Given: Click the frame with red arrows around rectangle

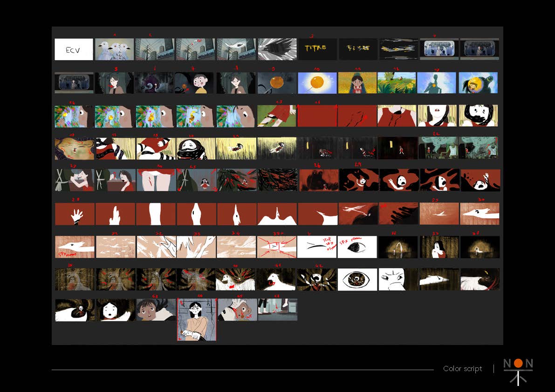Looking at the screenshot, I should pos(276,247).
